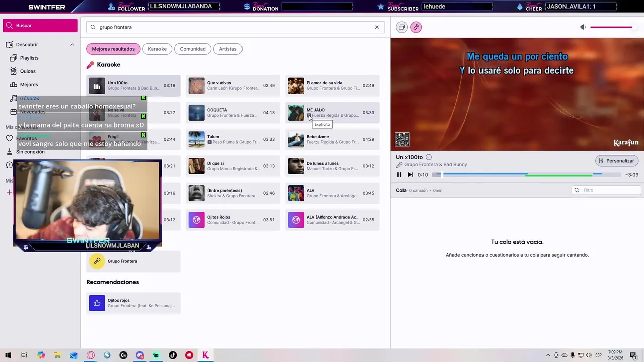Viewport: 644px width, 362px height.
Task: Open TikTok app from taskbar
Action: pyautogui.click(x=173, y=355)
